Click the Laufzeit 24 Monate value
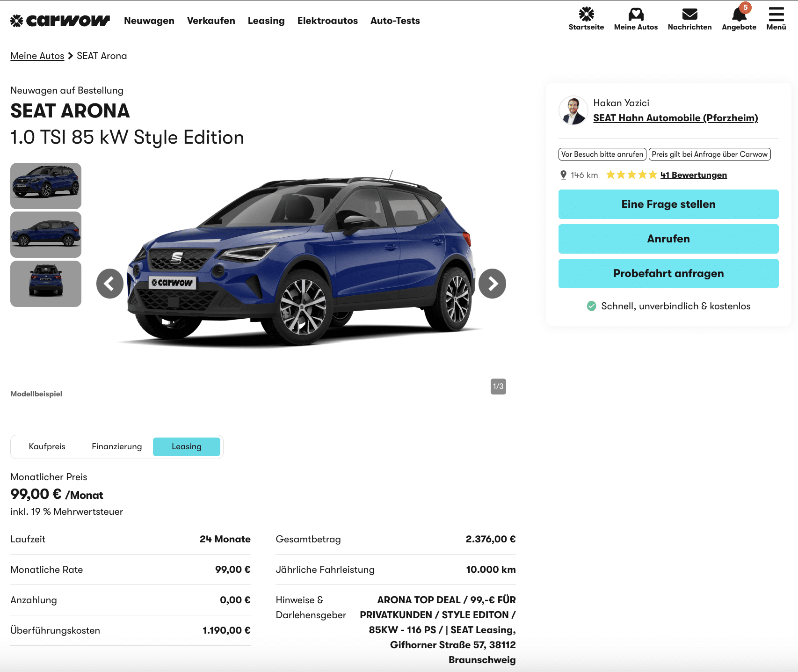 pyautogui.click(x=225, y=539)
